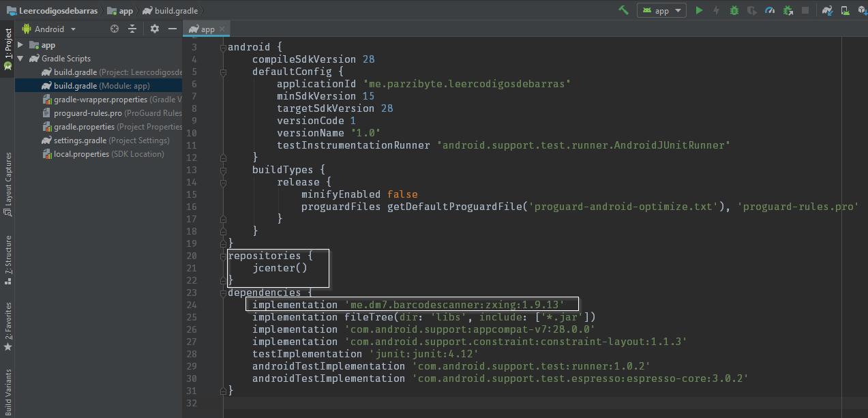868x418 pixels.
Task: Click the junit:junit:4.12 dependency
Action: (423, 354)
